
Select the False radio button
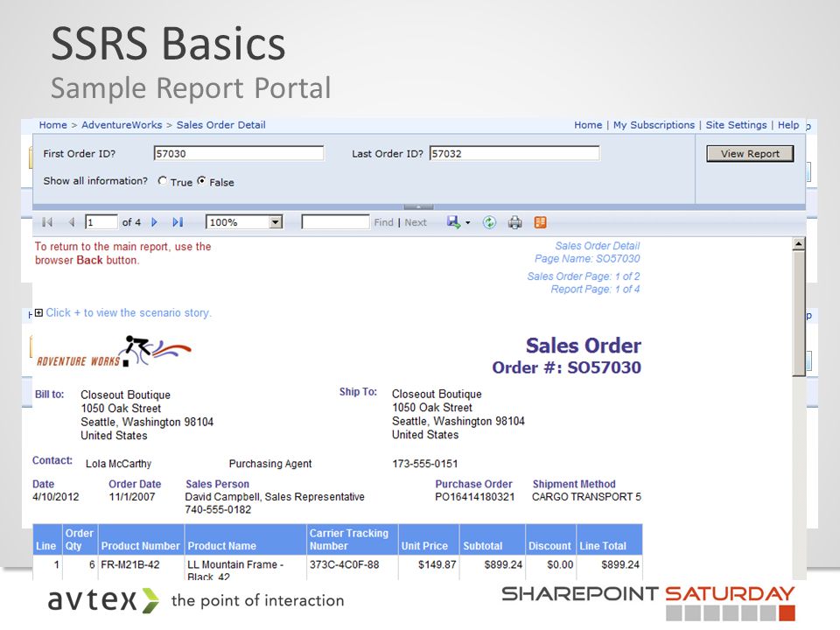click(201, 181)
